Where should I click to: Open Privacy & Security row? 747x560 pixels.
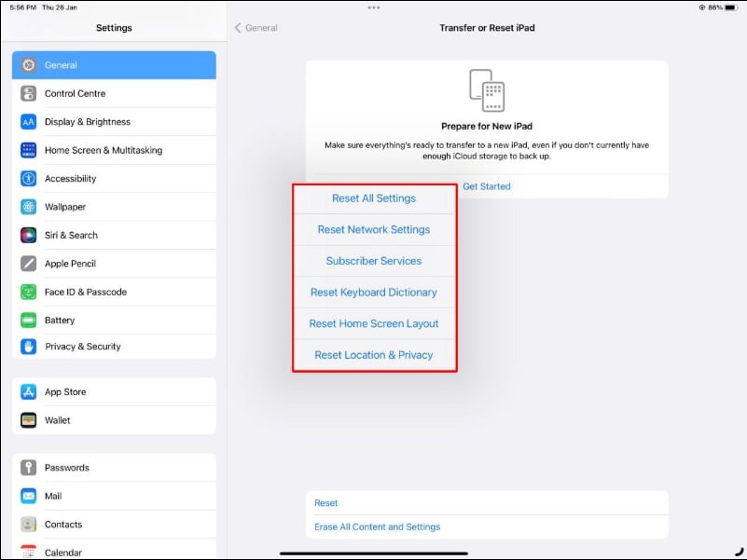coord(114,347)
